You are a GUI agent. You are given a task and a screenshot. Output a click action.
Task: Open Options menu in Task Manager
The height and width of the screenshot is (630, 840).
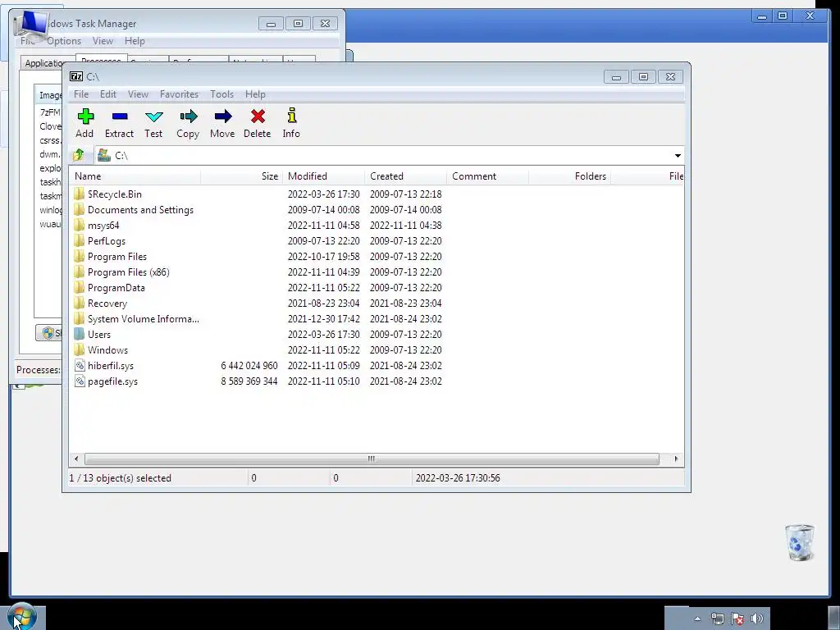[64, 41]
